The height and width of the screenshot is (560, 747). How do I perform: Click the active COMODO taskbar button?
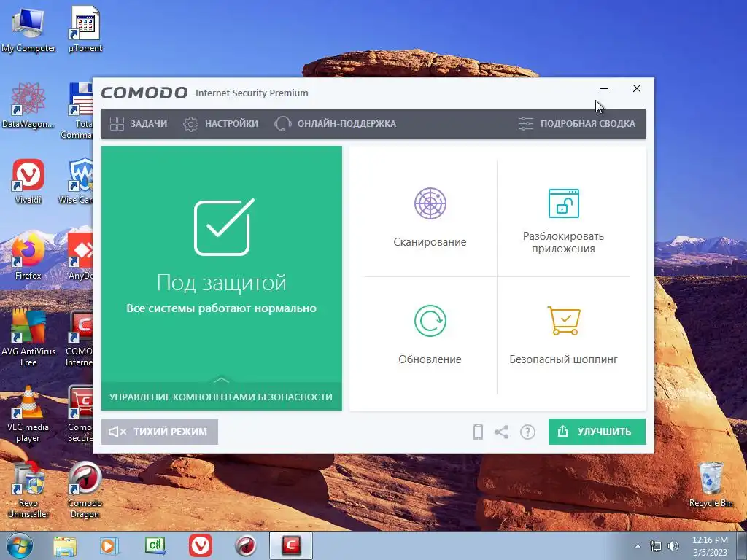coord(291,545)
